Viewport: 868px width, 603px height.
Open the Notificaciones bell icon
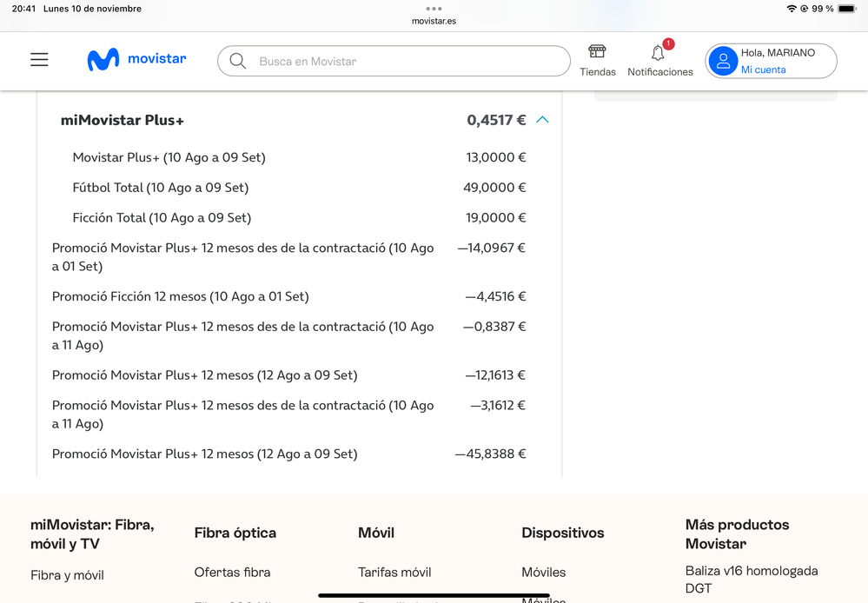click(x=658, y=54)
